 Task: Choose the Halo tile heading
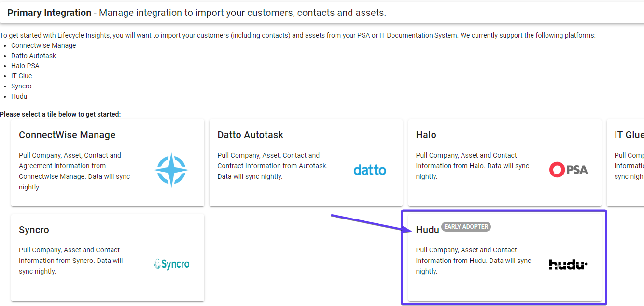click(426, 135)
